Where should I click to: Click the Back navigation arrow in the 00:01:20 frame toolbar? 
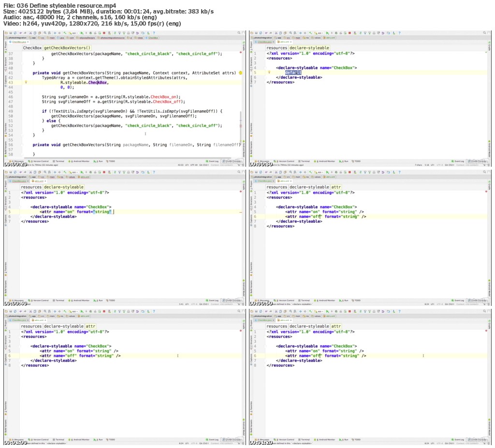(300, 311)
